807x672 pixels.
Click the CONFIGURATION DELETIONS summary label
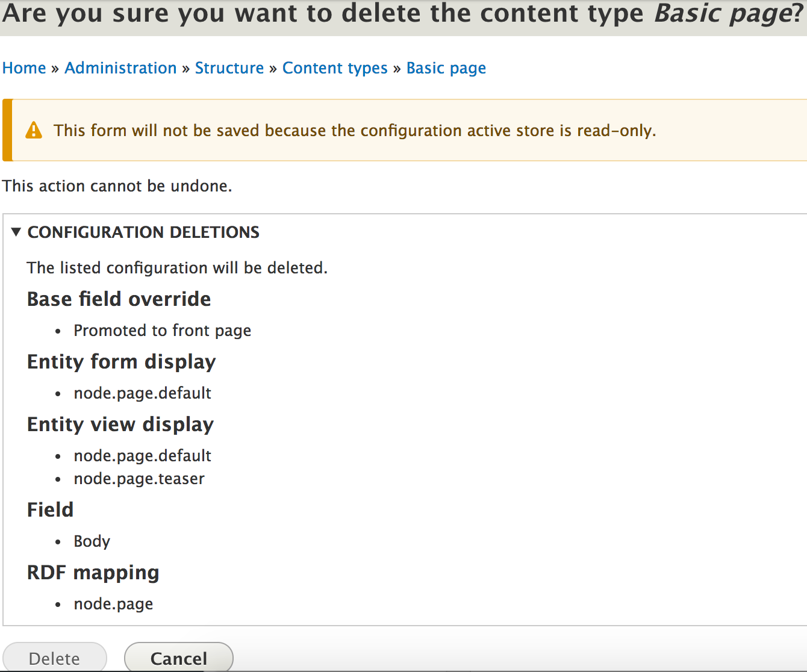pyautogui.click(x=143, y=232)
